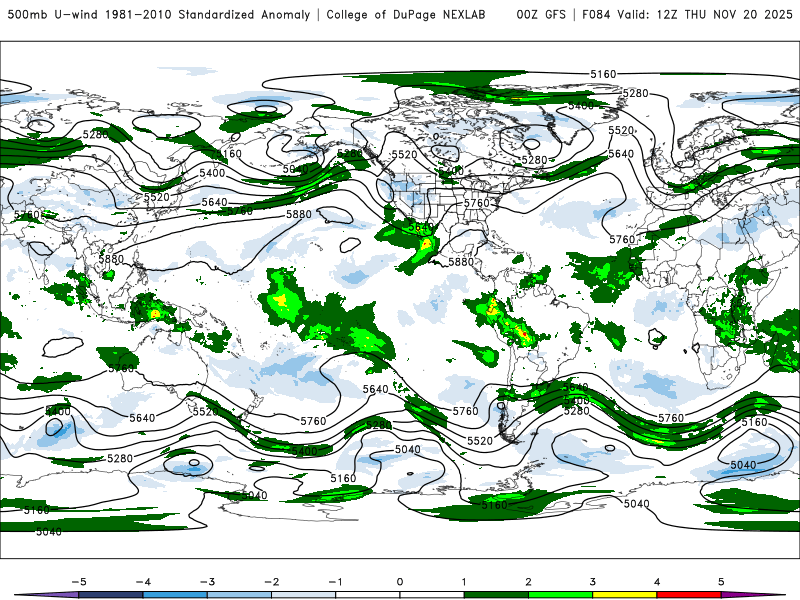The width and height of the screenshot is (800, 600).
Task: Click the '-2' colorbar tick label
Action: coord(271,582)
